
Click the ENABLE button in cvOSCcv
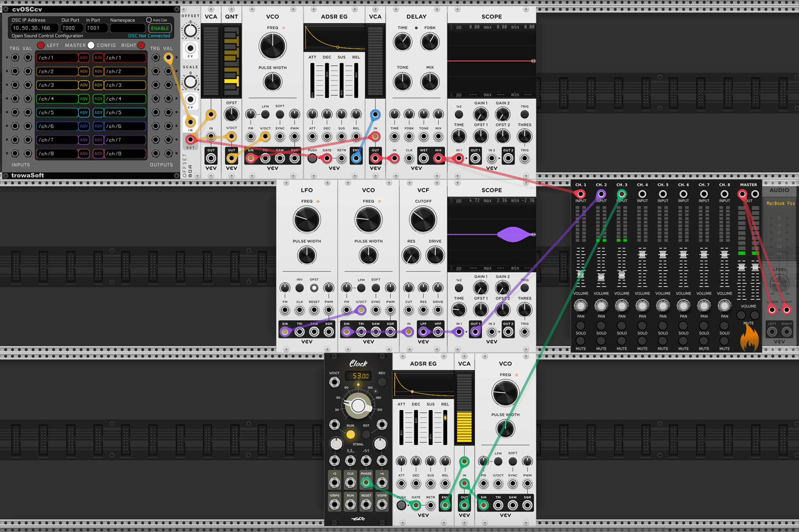[160, 28]
